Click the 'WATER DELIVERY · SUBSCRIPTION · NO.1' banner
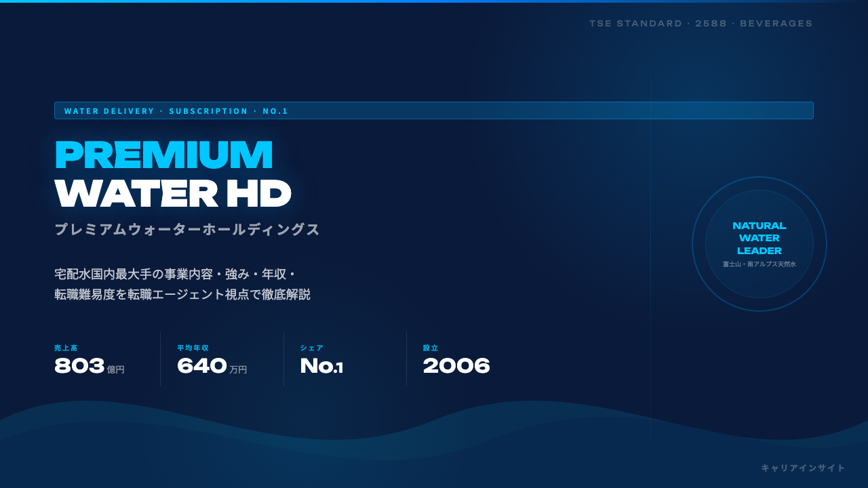Screen dimensions: 868x488 (434, 110)
